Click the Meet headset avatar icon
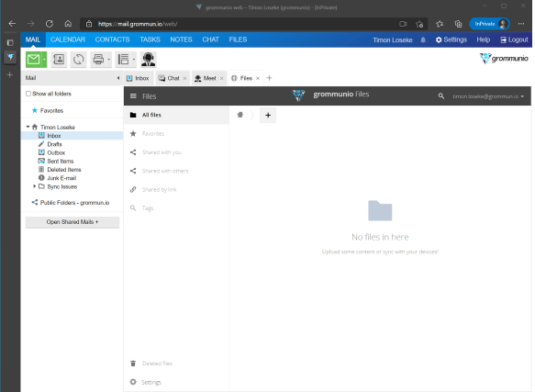 click(149, 60)
